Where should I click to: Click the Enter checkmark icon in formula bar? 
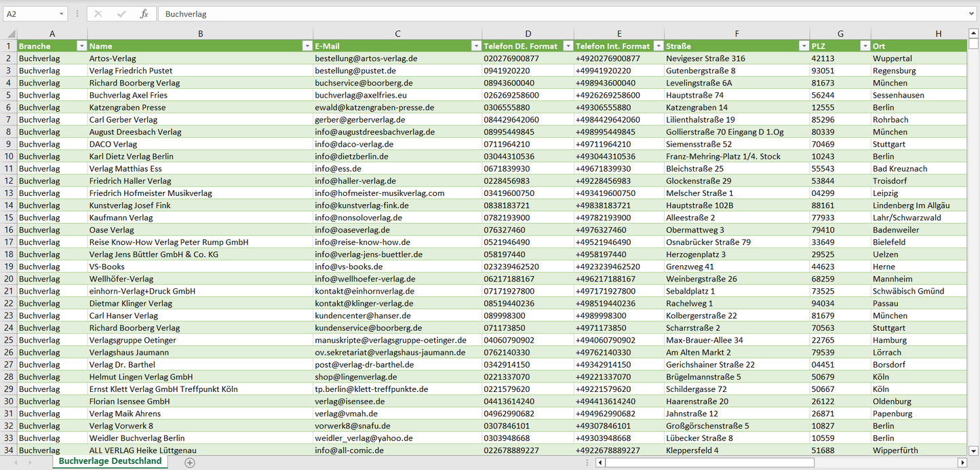(121, 14)
